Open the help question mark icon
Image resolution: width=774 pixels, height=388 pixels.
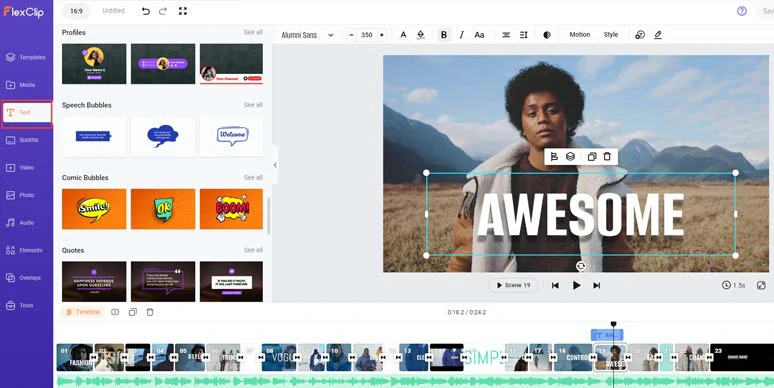tap(741, 11)
